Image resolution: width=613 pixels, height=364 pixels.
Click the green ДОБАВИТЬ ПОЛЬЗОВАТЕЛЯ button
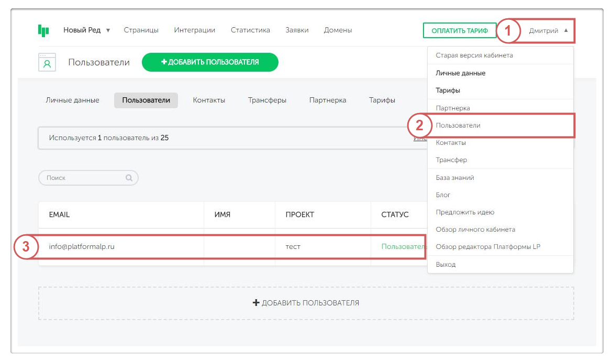point(210,62)
